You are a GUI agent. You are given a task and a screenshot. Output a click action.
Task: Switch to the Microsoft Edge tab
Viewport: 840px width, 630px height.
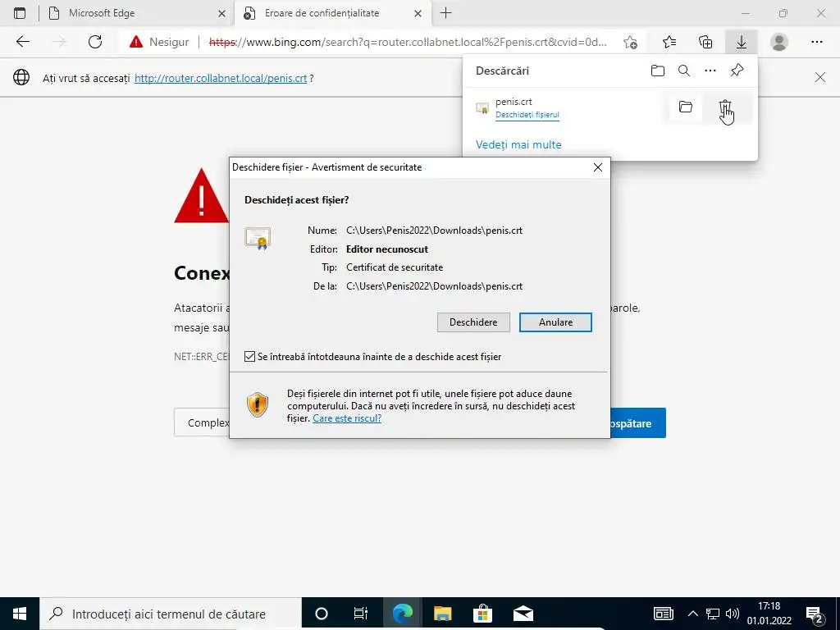click(137, 13)
